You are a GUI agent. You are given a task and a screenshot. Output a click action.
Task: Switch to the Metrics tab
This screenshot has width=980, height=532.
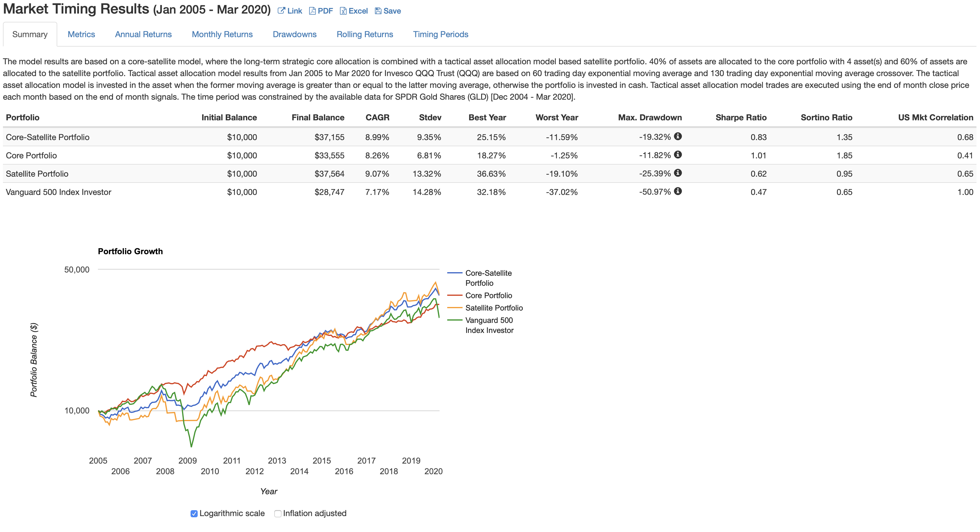coord(81,34)
